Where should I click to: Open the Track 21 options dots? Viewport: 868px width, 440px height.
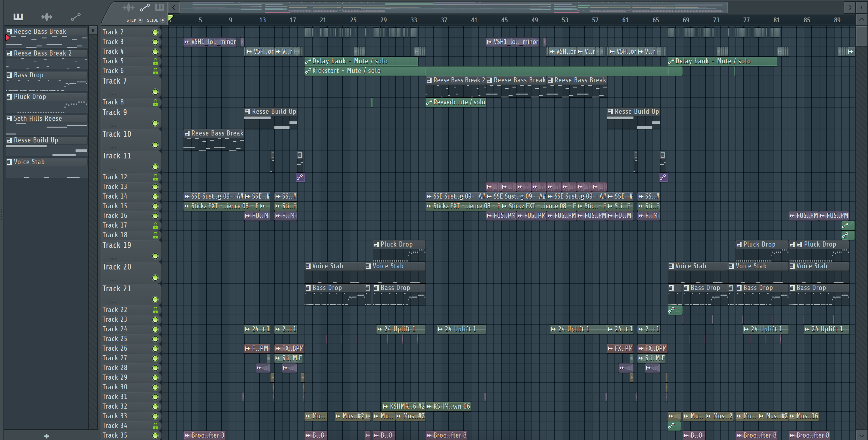[x=113, y=302]
